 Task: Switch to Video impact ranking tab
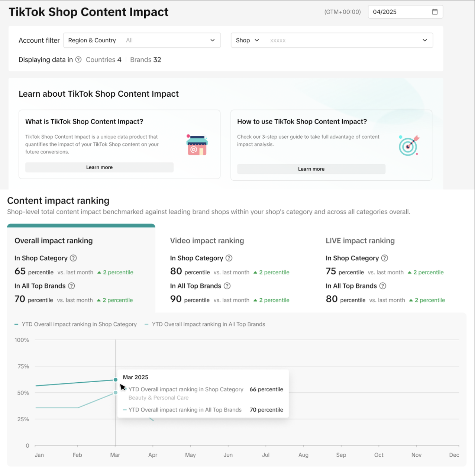[x=207, y=241]
